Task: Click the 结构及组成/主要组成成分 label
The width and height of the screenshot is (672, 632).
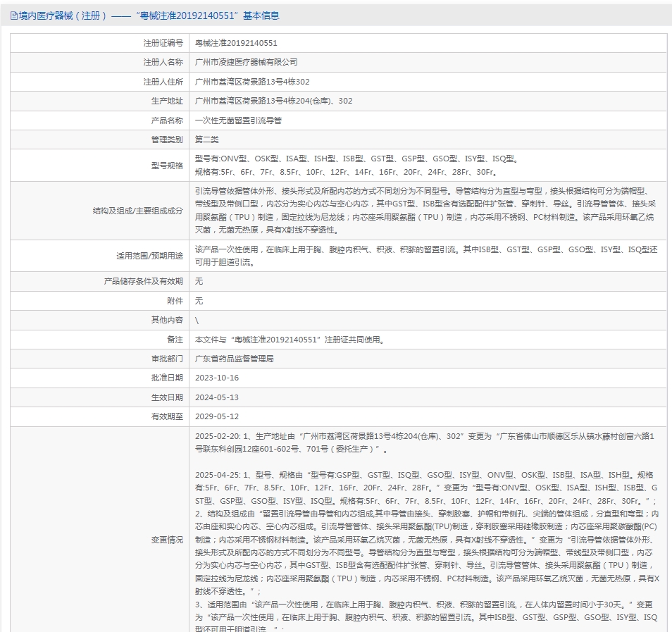Action: tap(138, 211)
